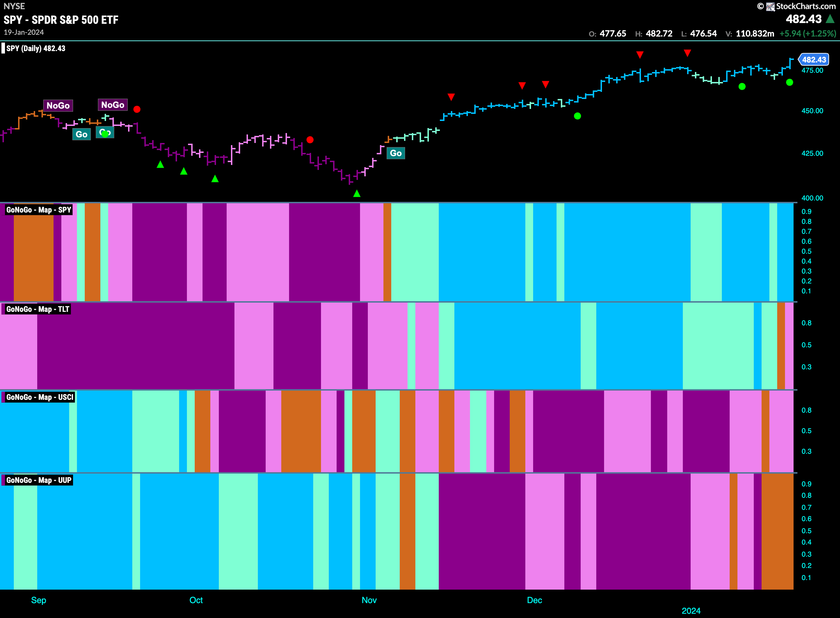Click the 450.00 price axis label
Screen dimensions: 840x618
click(812, 111)
